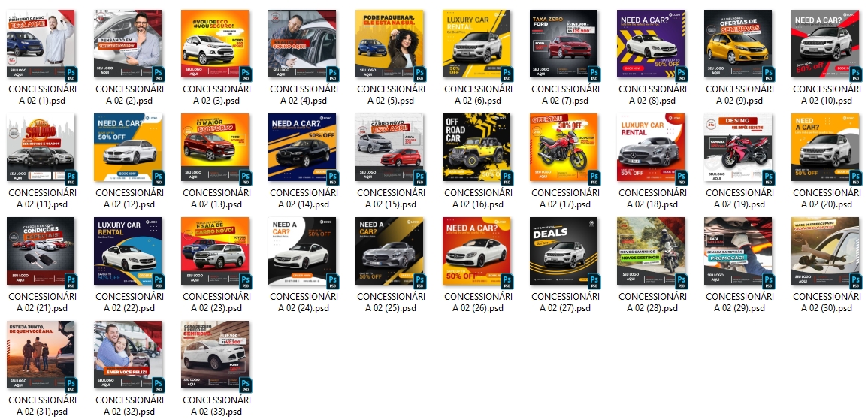Click the PSD icon on file (17) motorcycle design
This screenshot has height=420, width=868.
(594, 177)
